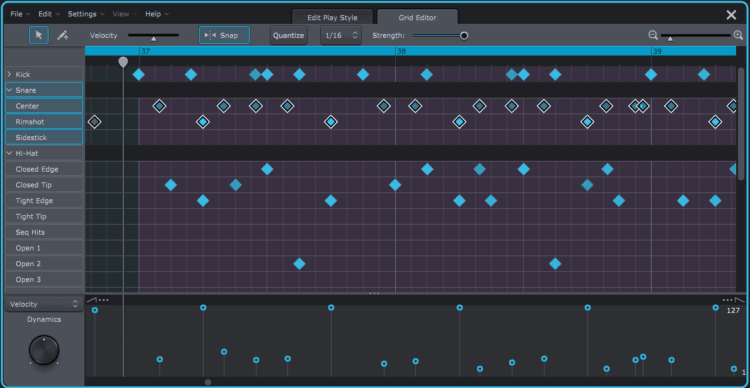Close the Grid Editor window
The image size is (750, 388).
pyautogui.click(x=731, y=15)
